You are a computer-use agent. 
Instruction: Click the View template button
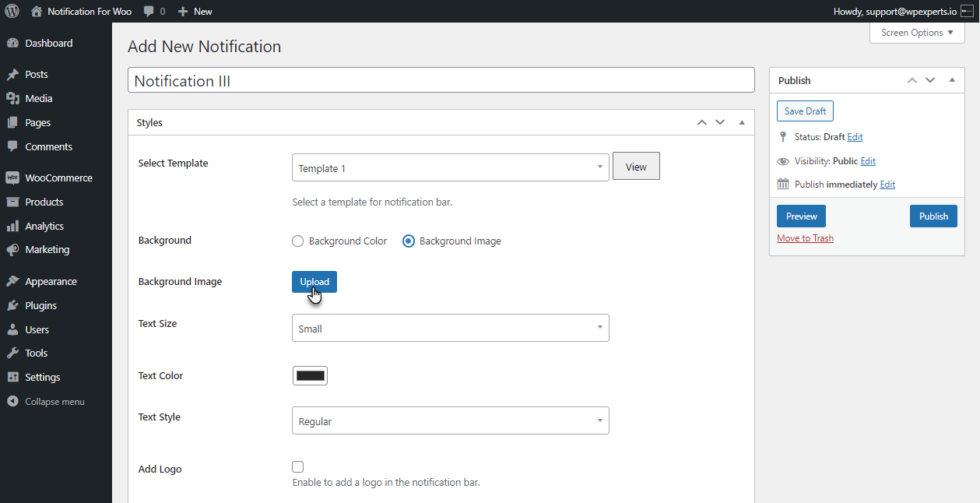[636, 167]
